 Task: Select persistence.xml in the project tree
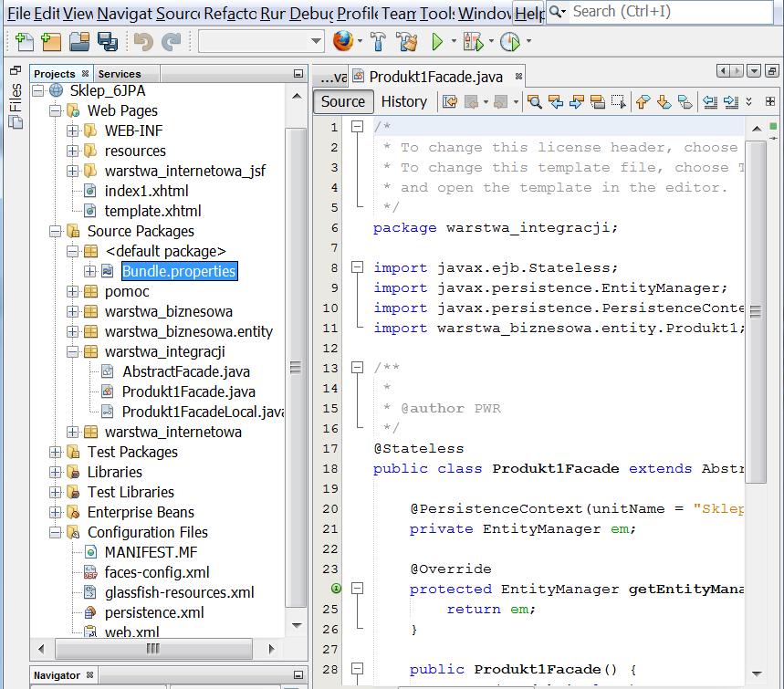(154, 612)
